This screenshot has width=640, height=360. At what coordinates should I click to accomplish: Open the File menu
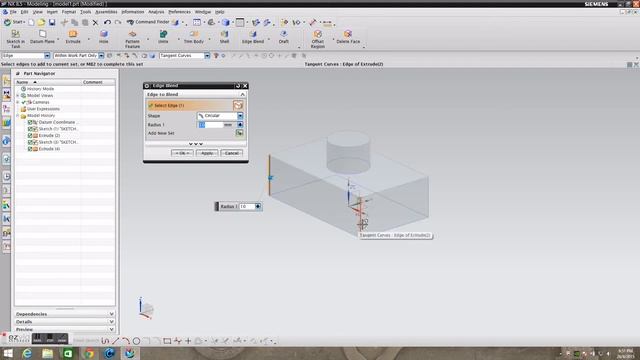point(13,12)
